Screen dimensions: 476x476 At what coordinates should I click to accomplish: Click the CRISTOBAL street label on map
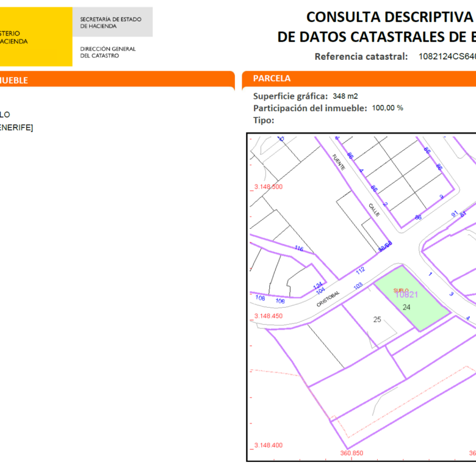pos(328,299)
